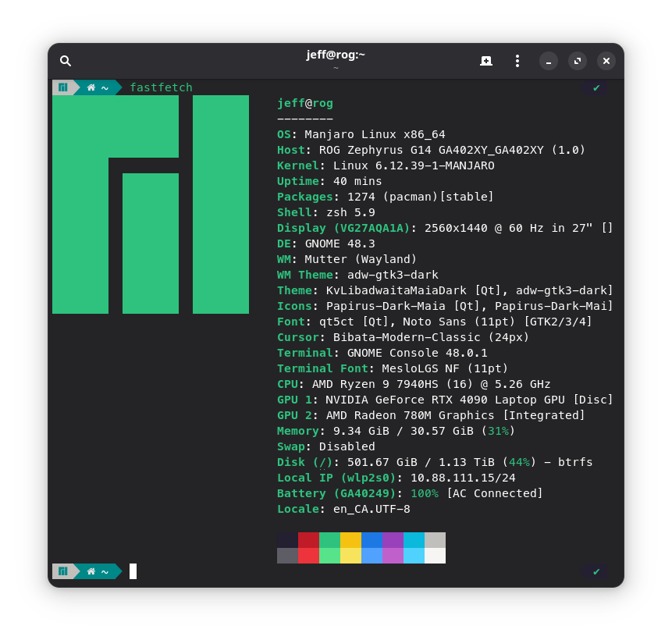672x640 pixels.
Task: Click the Disk (/) line 501.67 GiB
Action: point(435,463)
